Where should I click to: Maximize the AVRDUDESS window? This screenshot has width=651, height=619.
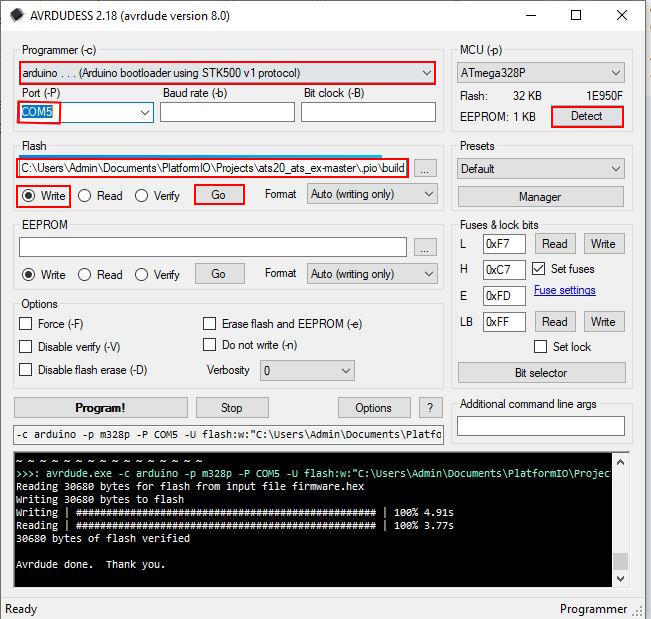coord(576,15)
